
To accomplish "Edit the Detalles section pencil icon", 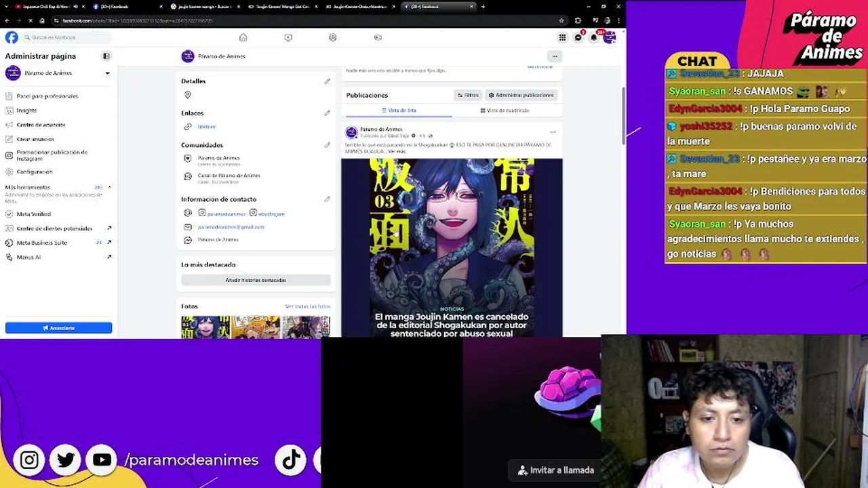I will pos(327,81).
